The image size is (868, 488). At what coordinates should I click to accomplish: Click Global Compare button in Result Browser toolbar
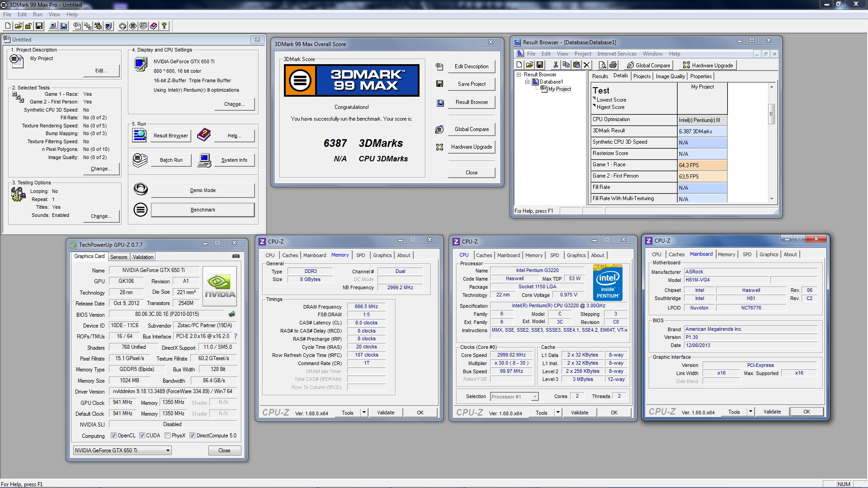[x=649, y=65]
